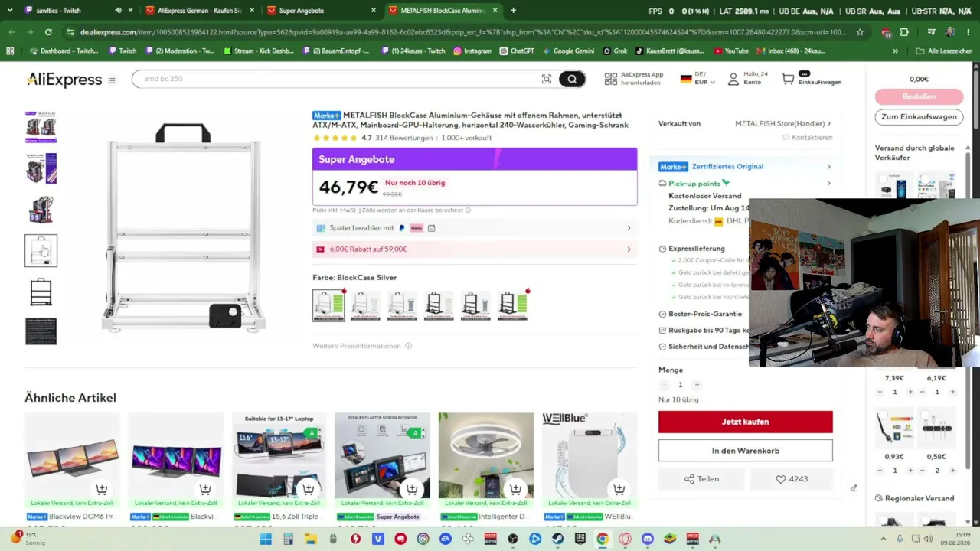This screenshot has width=980, height=551.
Task: Increase the product Menge quantity
Action: click(x=697, y=385)
